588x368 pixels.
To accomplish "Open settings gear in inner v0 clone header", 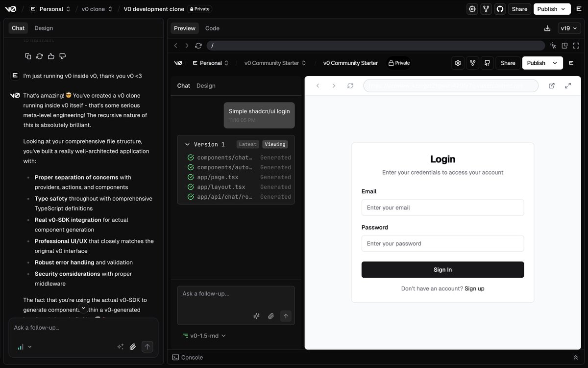I will [x=458, y=63].
